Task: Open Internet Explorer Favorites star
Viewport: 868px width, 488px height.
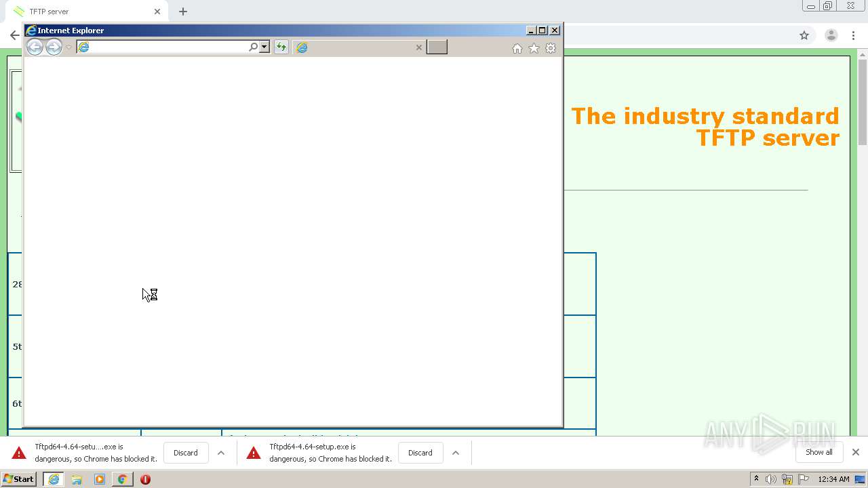Action: click(x=534, y=48)
